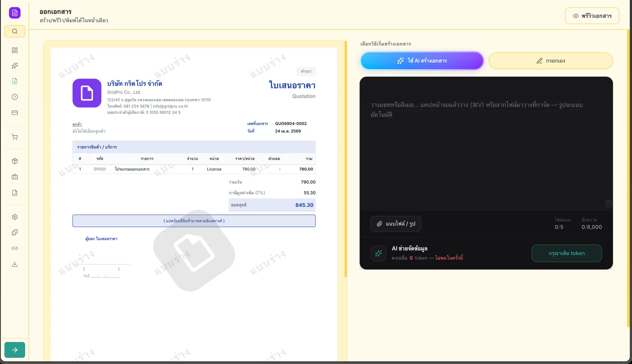This screenshot has height=364, width=632.
Task: Open settings via the gear icon
Action: (14, 217)
